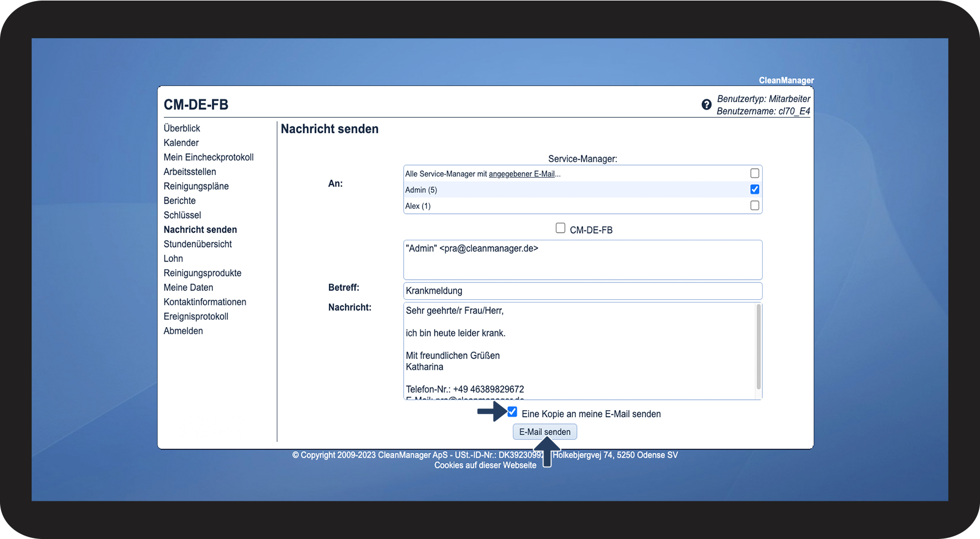Viewport: 980px width, 539px height.
Task: Navigate to Mein Eincheckprotokoll
Action: point(209,157)
